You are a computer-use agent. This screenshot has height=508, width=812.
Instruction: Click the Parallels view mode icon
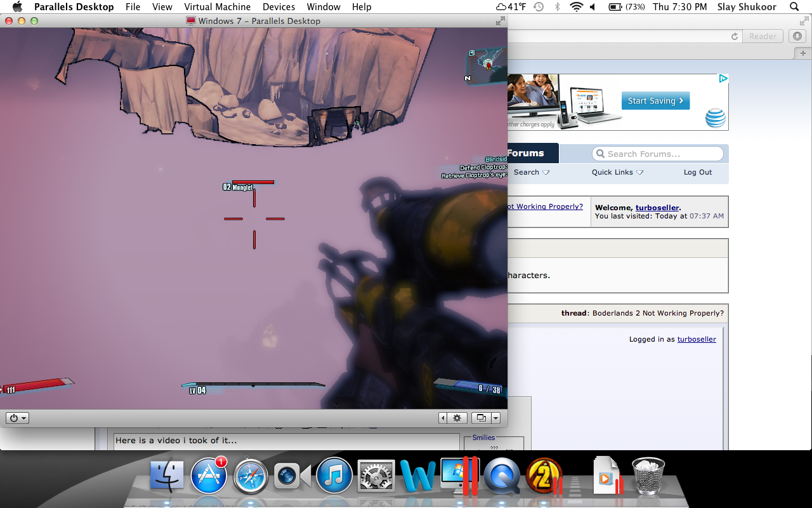[481, 418]
